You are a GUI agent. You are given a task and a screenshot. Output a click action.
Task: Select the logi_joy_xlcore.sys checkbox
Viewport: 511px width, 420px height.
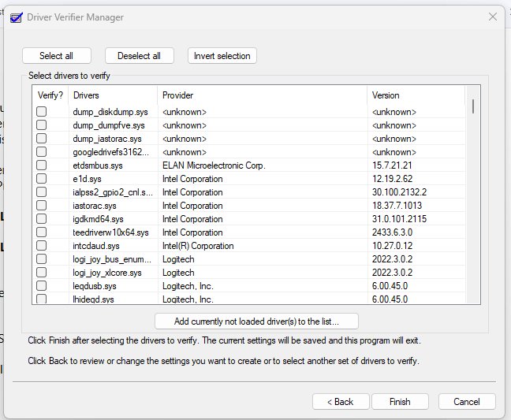(41, 273)
